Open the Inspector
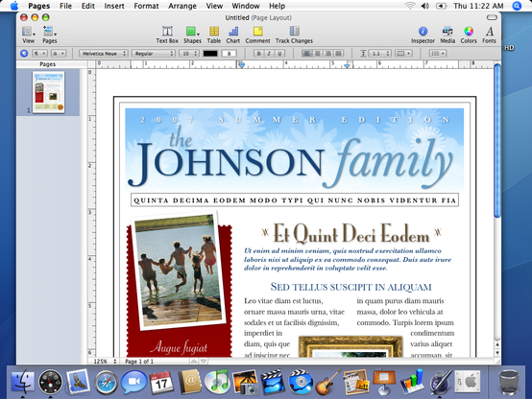Image resolution: width=532 pixels, height=399 pixels. pyautogui.click(x=423, y=35)
